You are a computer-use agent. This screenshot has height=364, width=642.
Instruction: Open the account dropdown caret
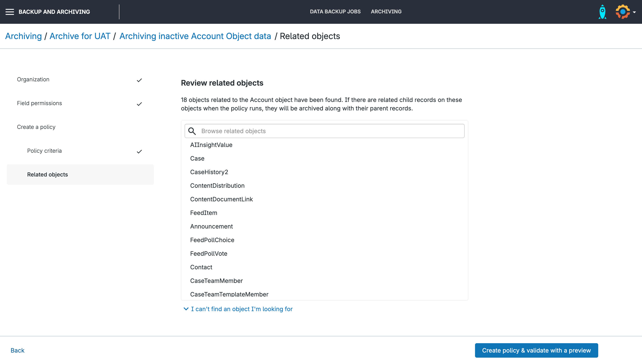(634, 12)
